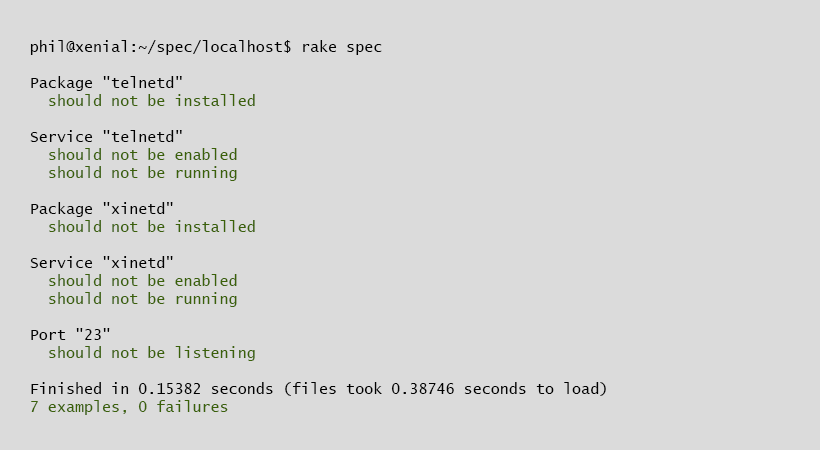The width and height of the screenshot is (820, 450).
Task: Click 'should not be enabled' under telnetd service
Action: click(x=143, y=155)
